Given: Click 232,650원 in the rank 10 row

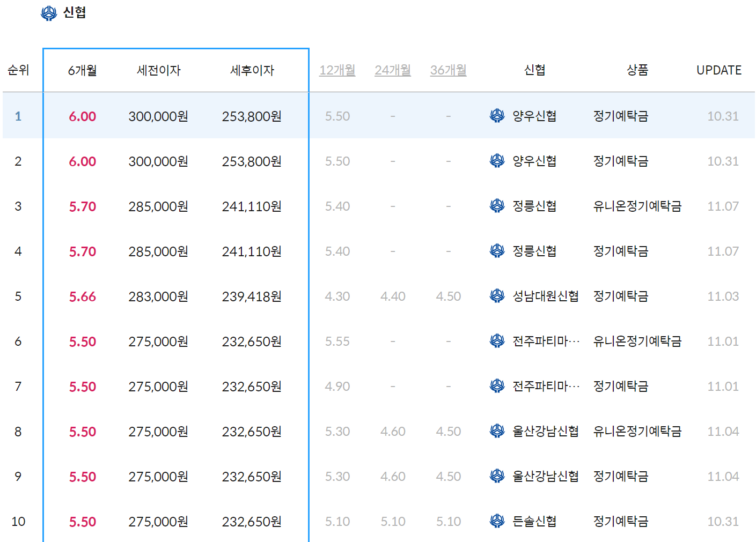Looking at the screenshot, I should 252,522.
